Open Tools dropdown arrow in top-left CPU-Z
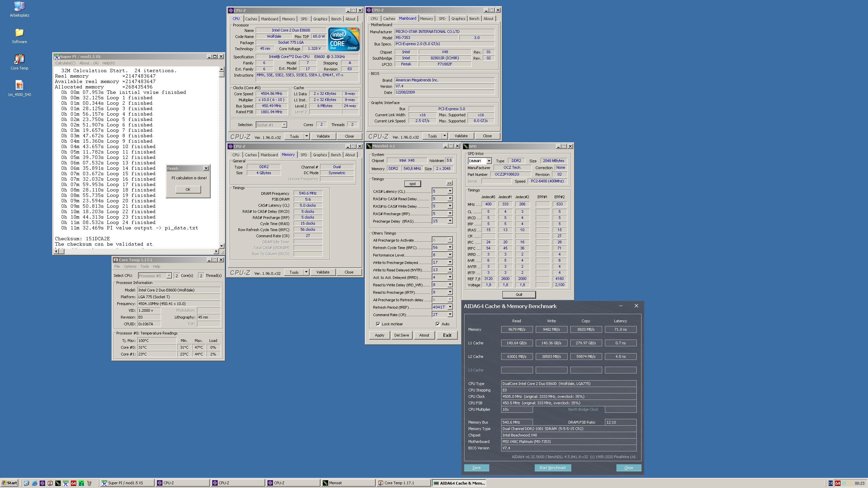The height and width of the screenshot is (488, 868). tap(306, 136)
